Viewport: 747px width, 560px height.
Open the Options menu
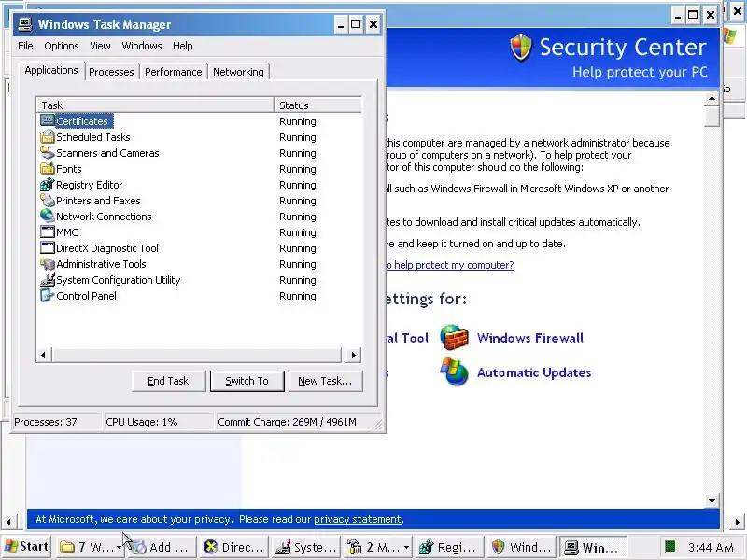pos(62,46)
